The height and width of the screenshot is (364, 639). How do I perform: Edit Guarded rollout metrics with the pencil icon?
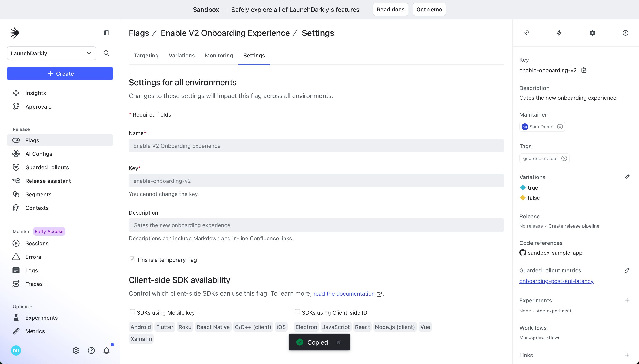[627, 270]
